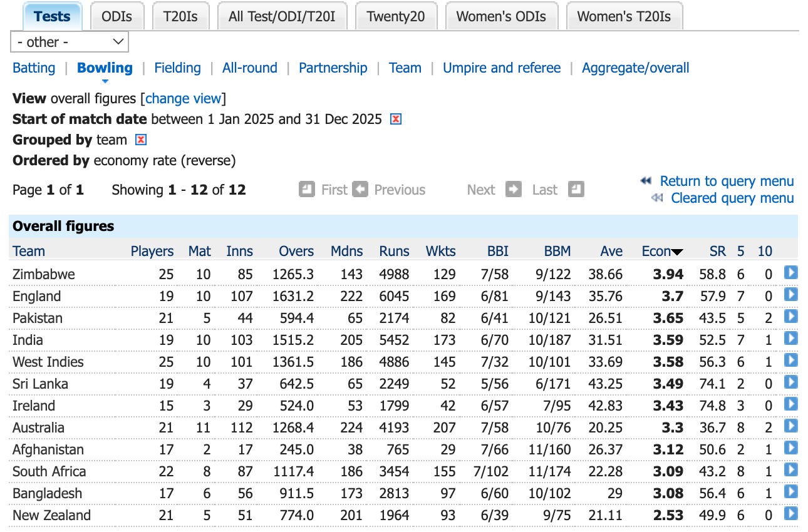The height and width of the screenshot is (532, 808).
Task: Open Umpire and referee statistics
Action: [x=502, y=68]
